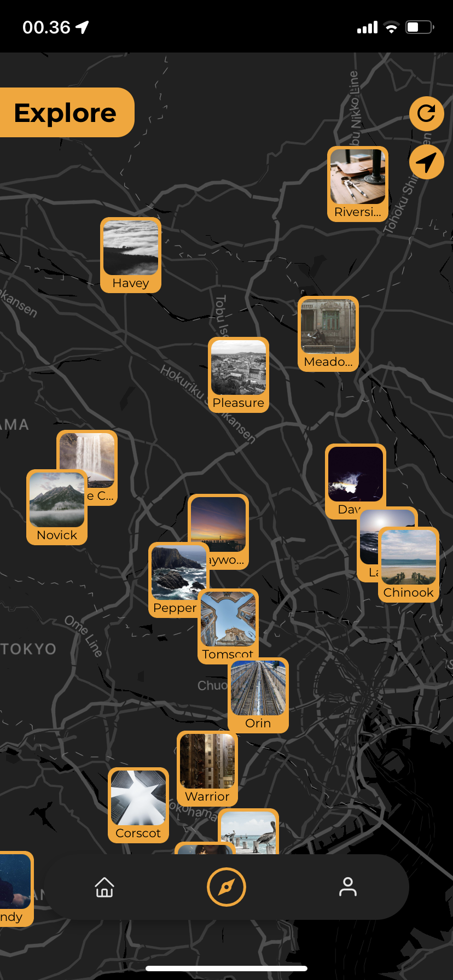Select the compass Explore tab
453x980 pixels.
[226, 887]
